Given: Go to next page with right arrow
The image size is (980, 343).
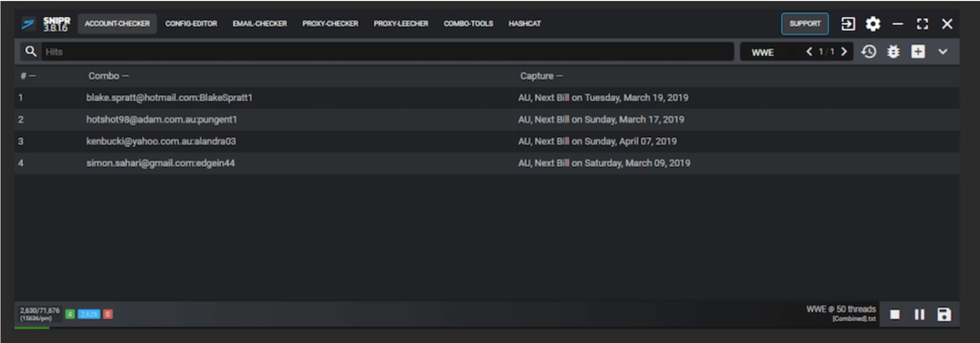Looking at the screenshot, I should [x=844, y=52].
